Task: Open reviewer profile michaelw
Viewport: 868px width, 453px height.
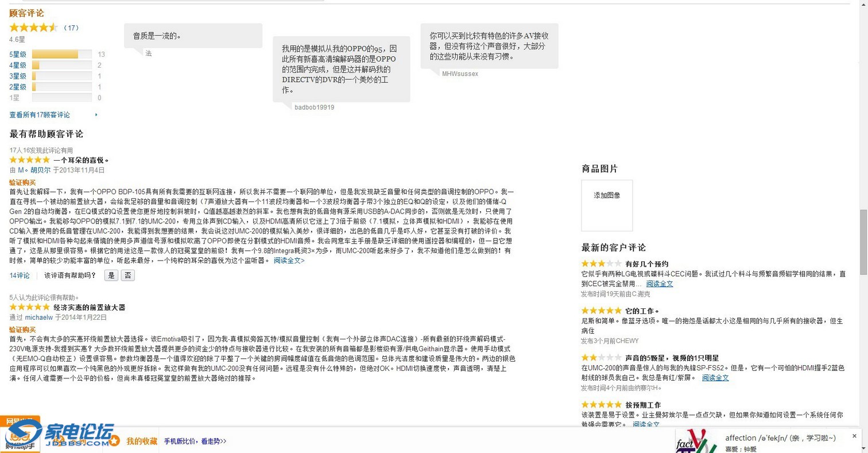Action: click(x=38, y=318)
